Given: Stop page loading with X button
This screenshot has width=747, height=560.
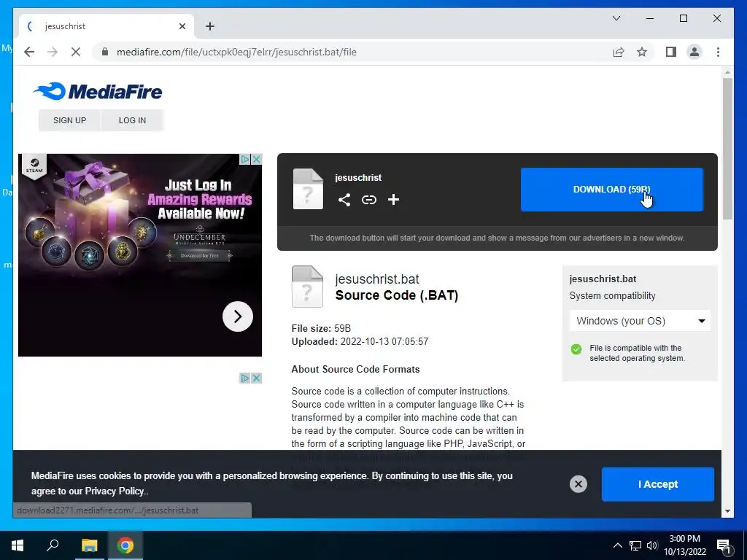Looking at the screenshot, I should pyautogui.click(x=76, y=52).
